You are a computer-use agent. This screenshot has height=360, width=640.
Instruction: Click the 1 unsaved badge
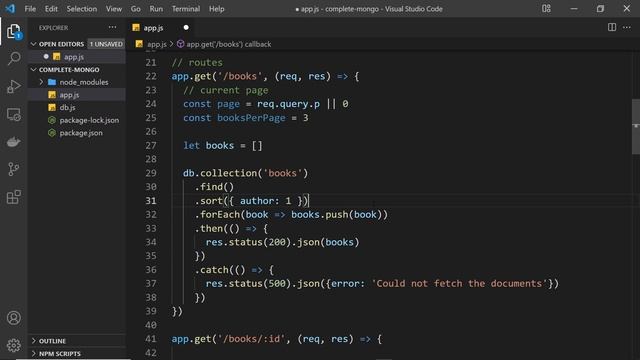(106, 44)
